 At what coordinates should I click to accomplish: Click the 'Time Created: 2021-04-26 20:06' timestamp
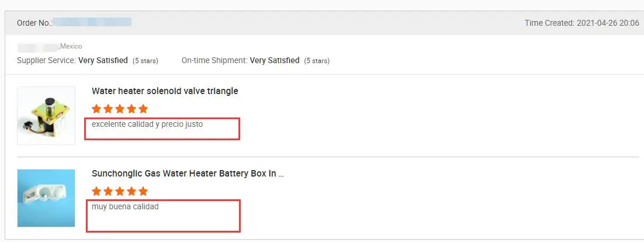pyautogui.click(x=581, y=23)
